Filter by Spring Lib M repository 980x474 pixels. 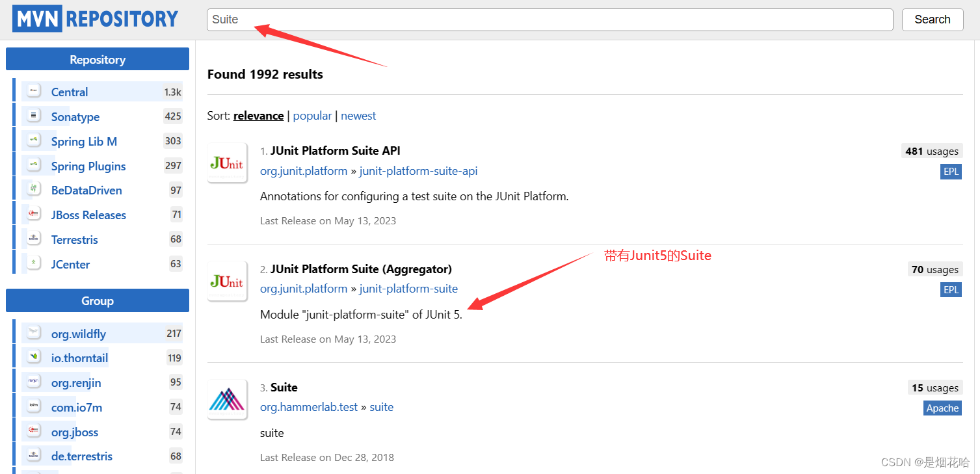(84, 141)
